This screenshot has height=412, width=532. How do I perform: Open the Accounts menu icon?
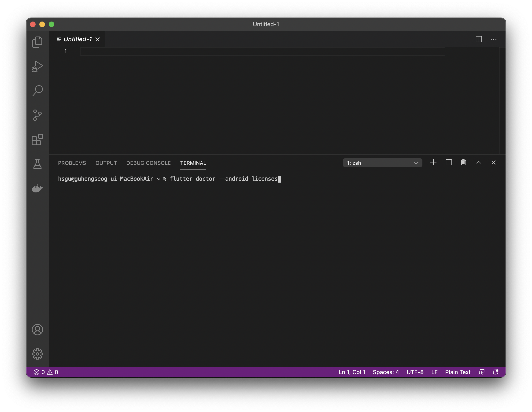point(37,330)
